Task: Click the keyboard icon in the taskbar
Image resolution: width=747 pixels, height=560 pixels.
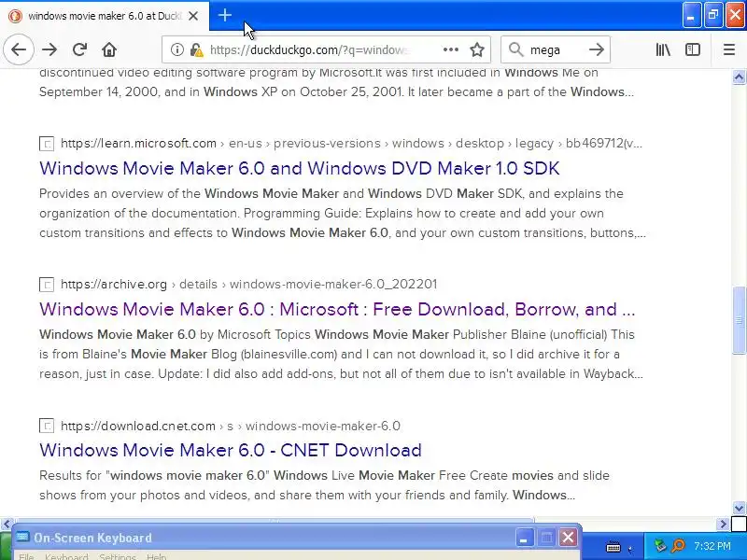Action: point(613,548)
